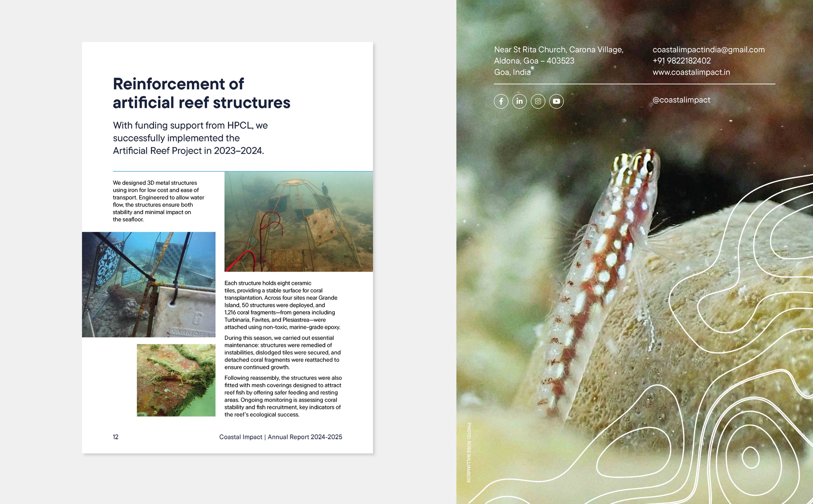Click Coastal Impact Annual Report 2024-2025 footer
Screen dimensions: 813x504
point(280,437)
